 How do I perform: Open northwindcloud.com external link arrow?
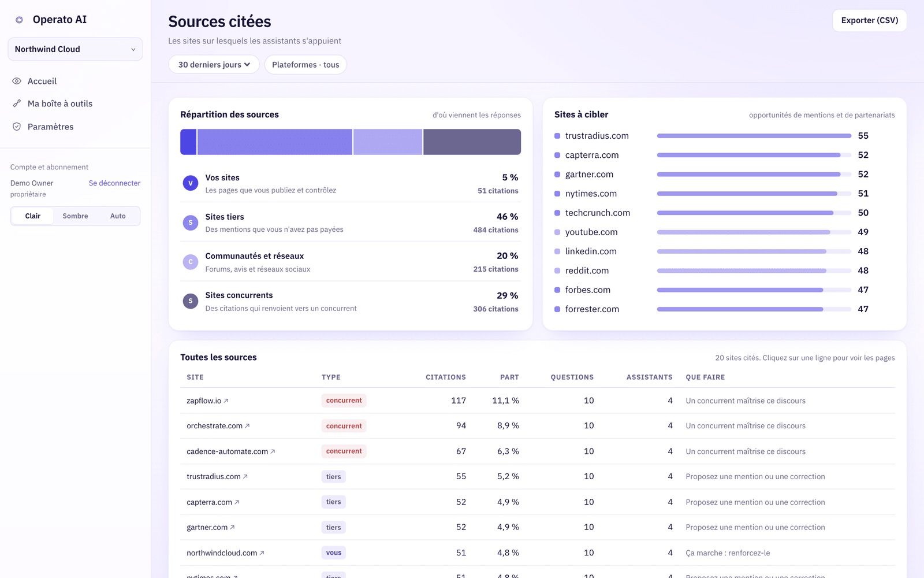click(x=262, y=553)
